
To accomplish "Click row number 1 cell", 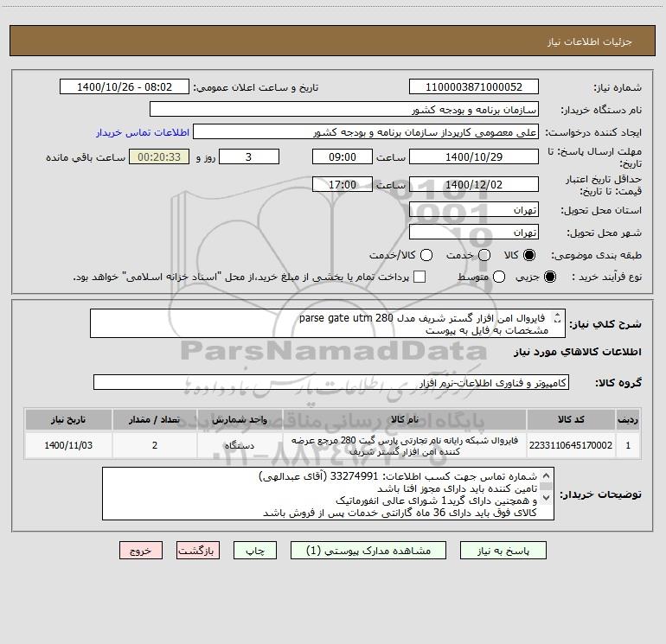I will pyautogui.click(x=628, y=445).
